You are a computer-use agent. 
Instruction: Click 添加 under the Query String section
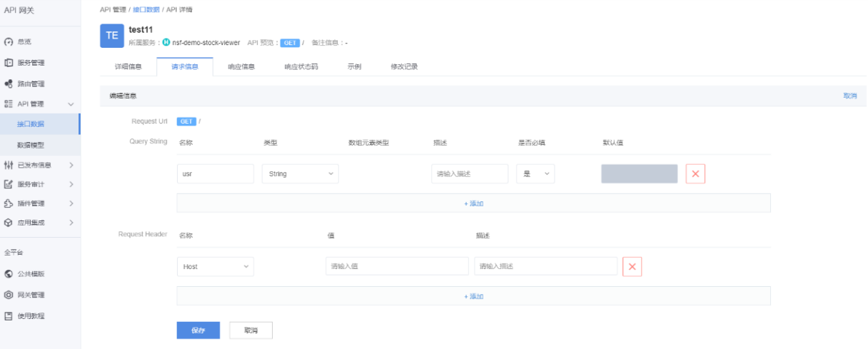473,203
